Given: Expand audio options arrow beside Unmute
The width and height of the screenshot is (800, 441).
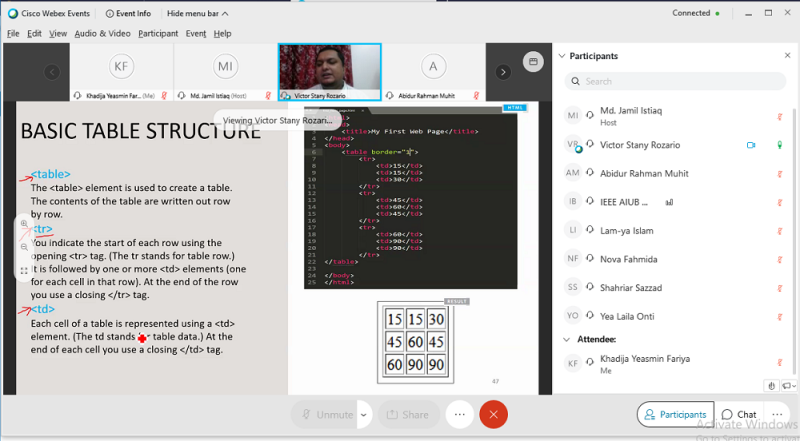Looking at the screenshot, I should [x=364, y=414].
